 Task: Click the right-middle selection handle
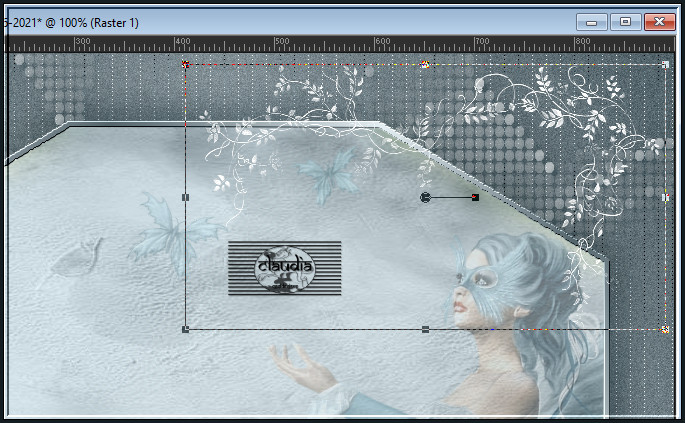point(665,198)
